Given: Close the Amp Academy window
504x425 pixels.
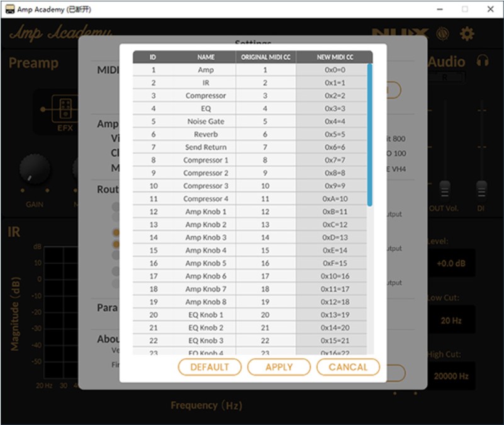Looking at the screenshot, I should 490,9.
